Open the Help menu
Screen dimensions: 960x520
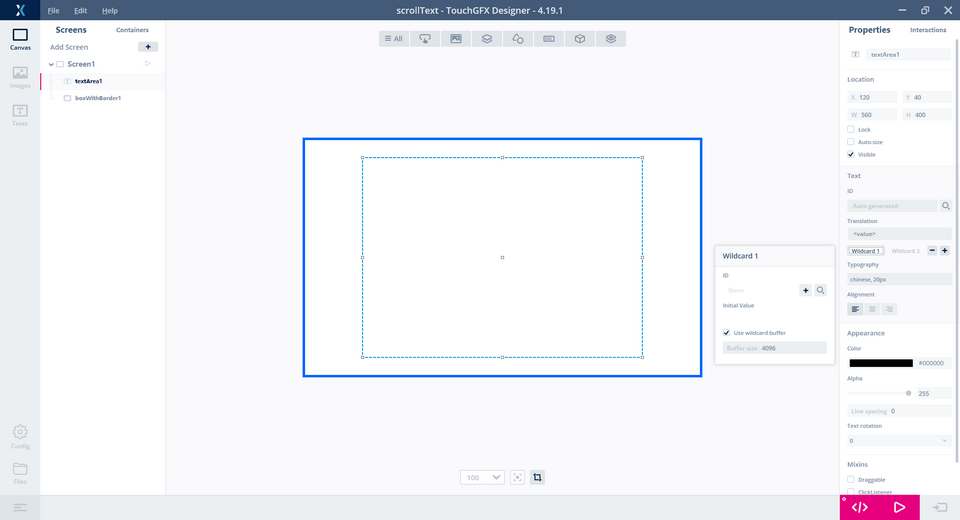(x=110, y=10)
